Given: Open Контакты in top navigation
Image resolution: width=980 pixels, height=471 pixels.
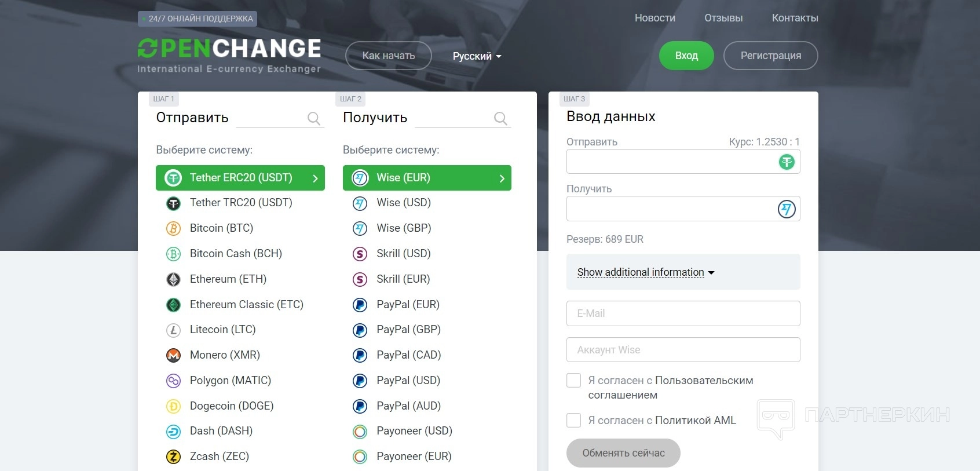Looking at the screenshot, I should click(x=795, y=18).
